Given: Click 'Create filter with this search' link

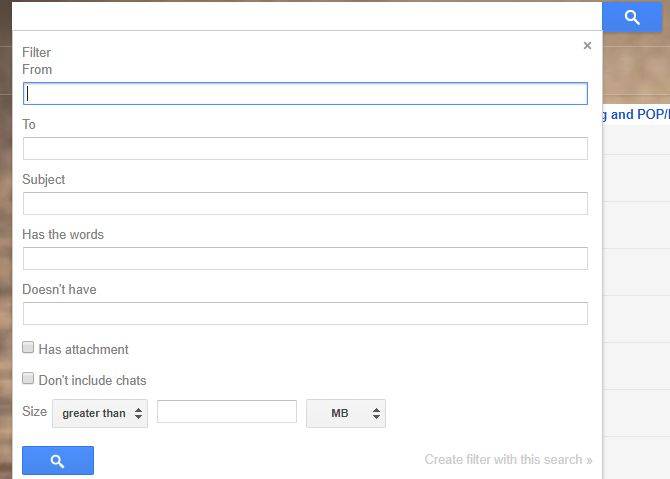Looking at the screenshot, I should click(x=508, y=460).
